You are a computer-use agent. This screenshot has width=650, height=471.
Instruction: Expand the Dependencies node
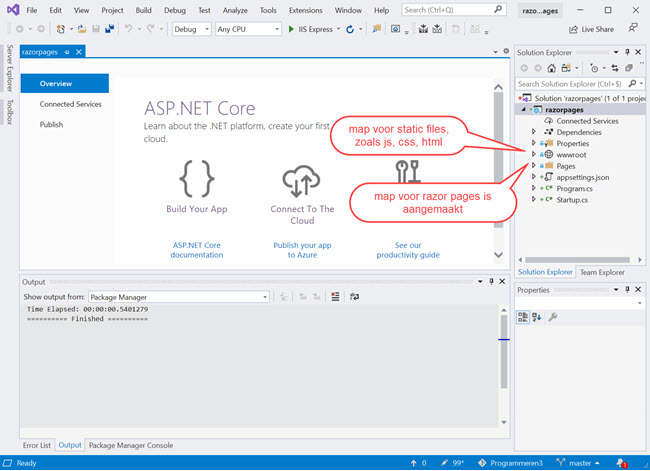[x=534, y=132]
